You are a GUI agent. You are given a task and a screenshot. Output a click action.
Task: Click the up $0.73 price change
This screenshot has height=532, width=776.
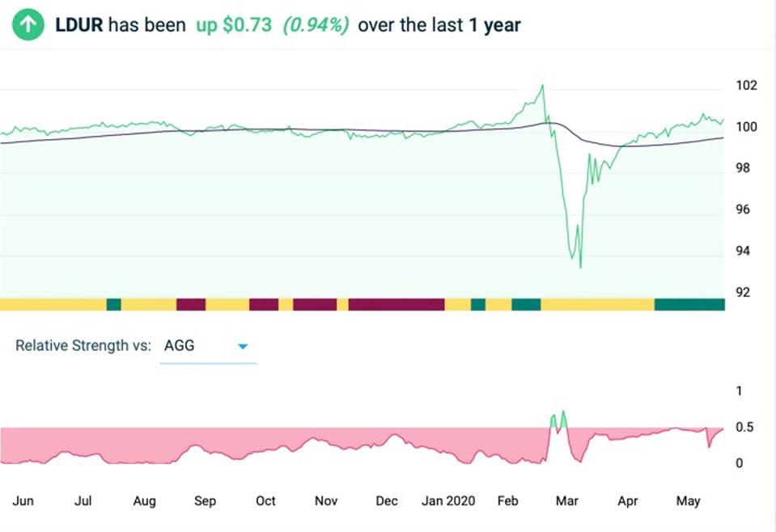coord(234,25)
